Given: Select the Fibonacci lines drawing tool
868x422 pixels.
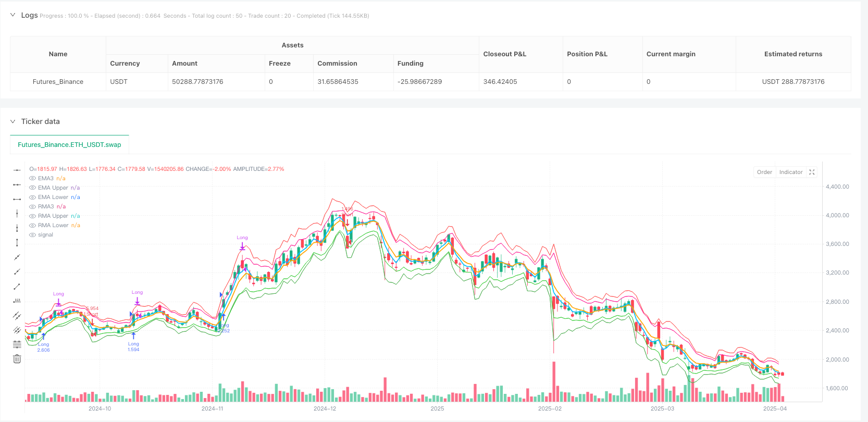Looking at the screenshot, I should pos(17,344).
